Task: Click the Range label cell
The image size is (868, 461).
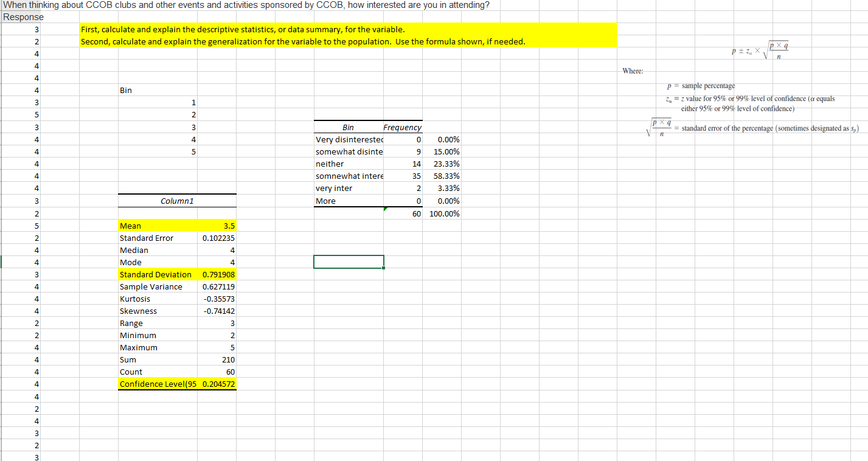Action: coord(157,323)
